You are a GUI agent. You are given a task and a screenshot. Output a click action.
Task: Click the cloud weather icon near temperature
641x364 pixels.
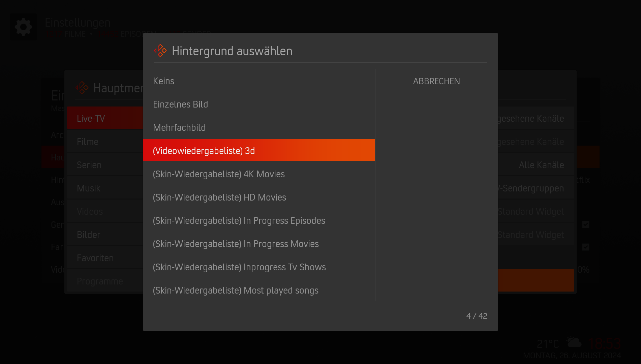574,343
